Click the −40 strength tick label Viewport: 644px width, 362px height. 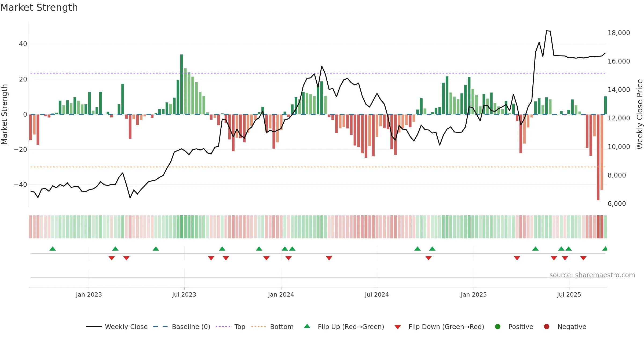pyautogui.click(x=21, y=185)
